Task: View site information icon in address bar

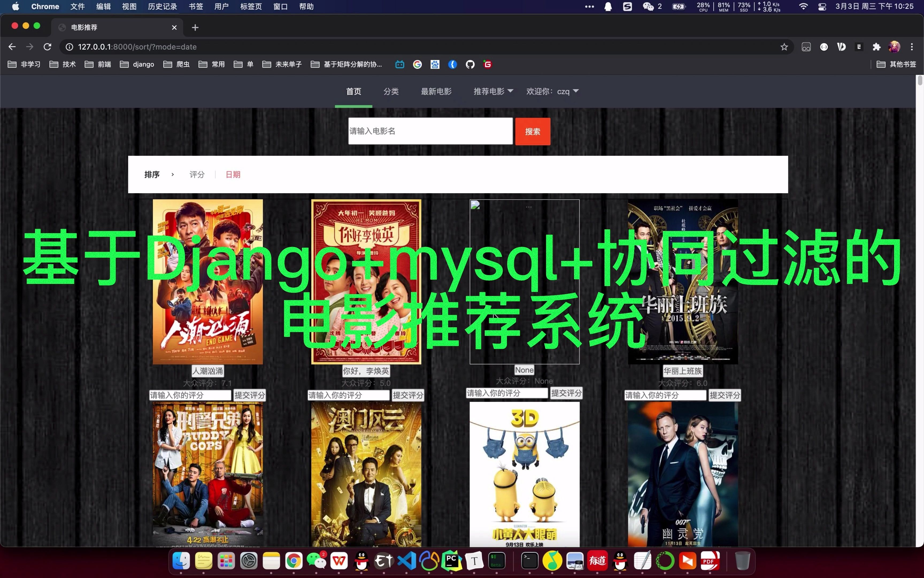Action: 70,47
